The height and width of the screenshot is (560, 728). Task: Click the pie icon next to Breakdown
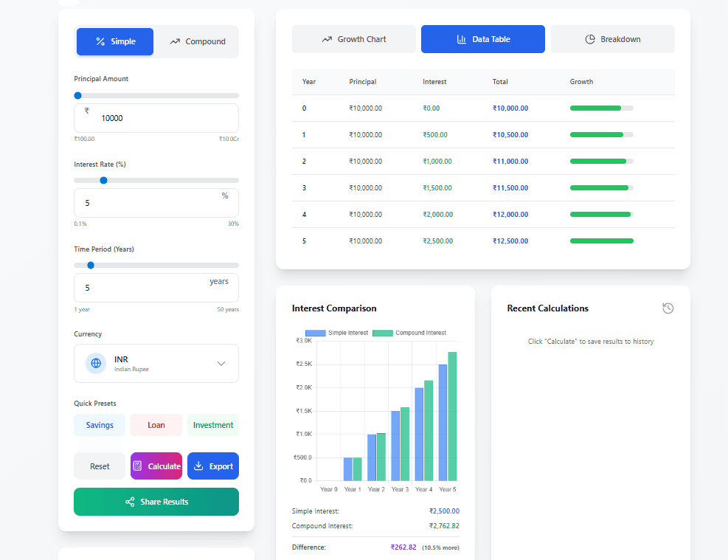coord(589,38)
